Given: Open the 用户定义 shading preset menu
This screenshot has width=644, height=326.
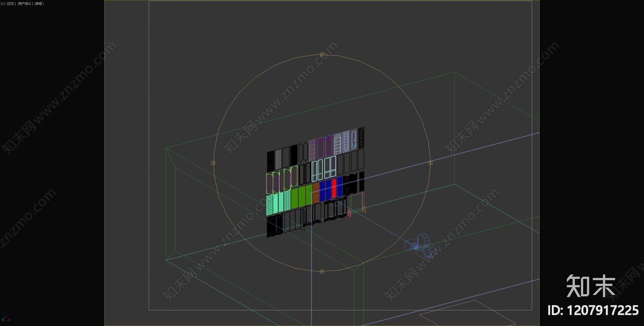Looking at the screenshot, I should coord(25,4).
